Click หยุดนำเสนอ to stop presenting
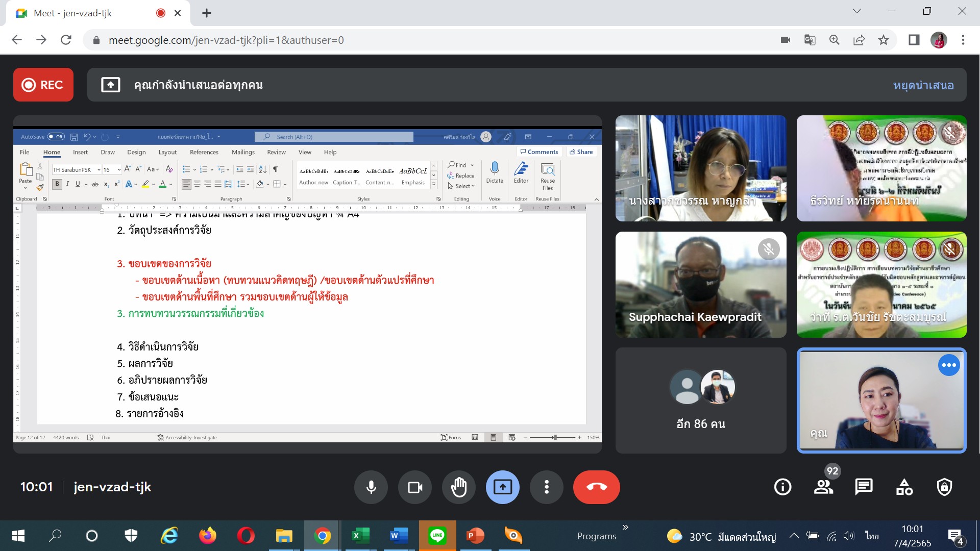The width and height of the screenshot is (980, 551). click(x=923, y=85)
